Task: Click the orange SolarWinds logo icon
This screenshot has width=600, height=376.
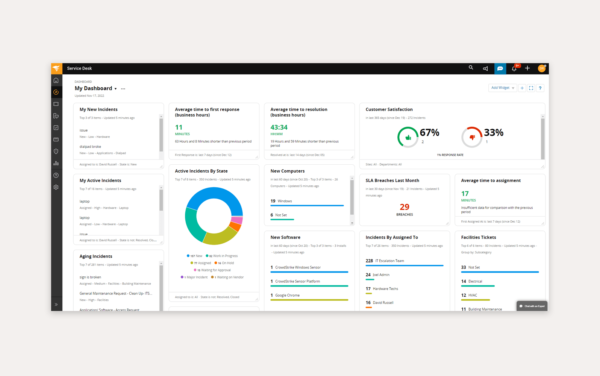Action: (x=57, y=68)
